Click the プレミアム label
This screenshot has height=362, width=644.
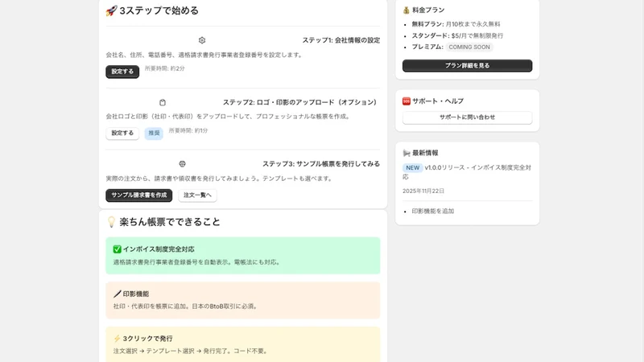point(427,47)
